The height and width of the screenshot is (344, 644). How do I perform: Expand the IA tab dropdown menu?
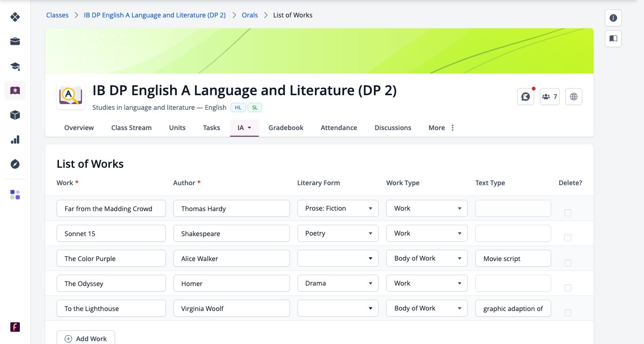pos(244,128)
